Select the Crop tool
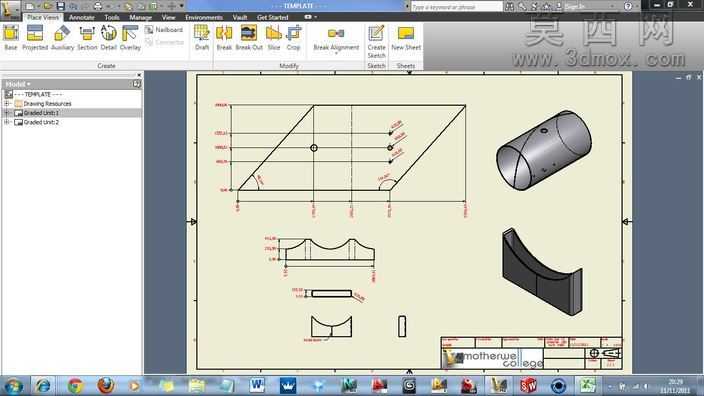The image size is (704, 396). (293, 38)
